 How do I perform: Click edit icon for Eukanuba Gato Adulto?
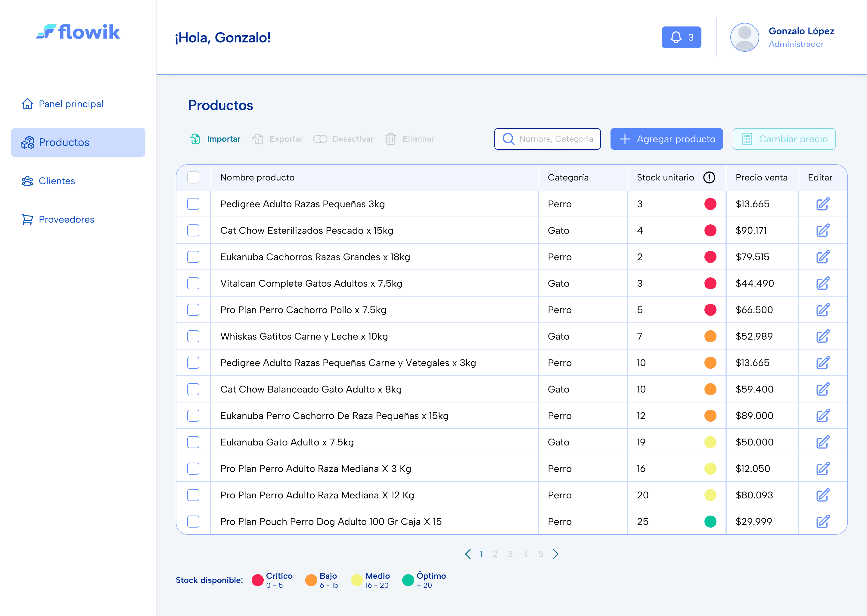(822, 442)
